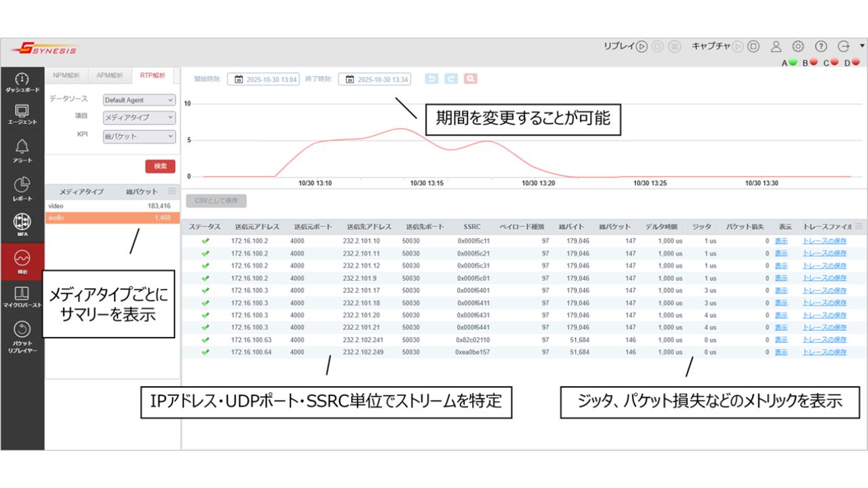The image size is (868, 488).
Task: Open the settings gear icon
Action: tap(798, 45)
